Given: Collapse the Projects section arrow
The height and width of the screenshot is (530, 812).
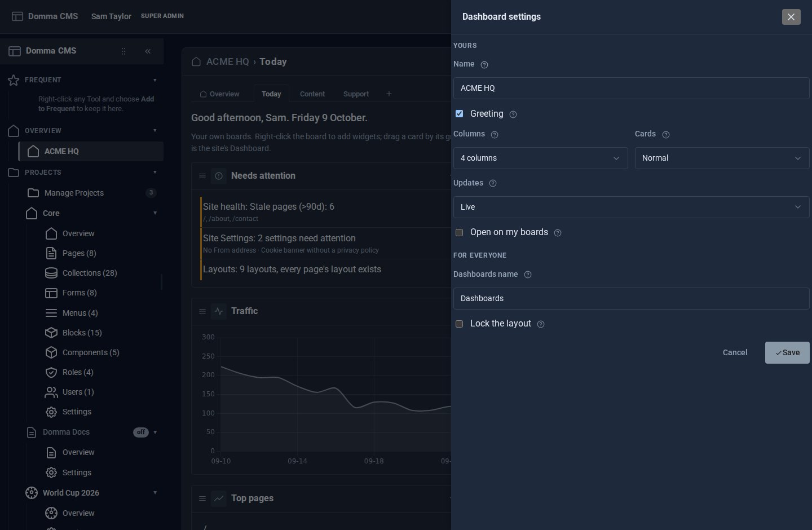Looking at the screenshot, I should (155, 173).
